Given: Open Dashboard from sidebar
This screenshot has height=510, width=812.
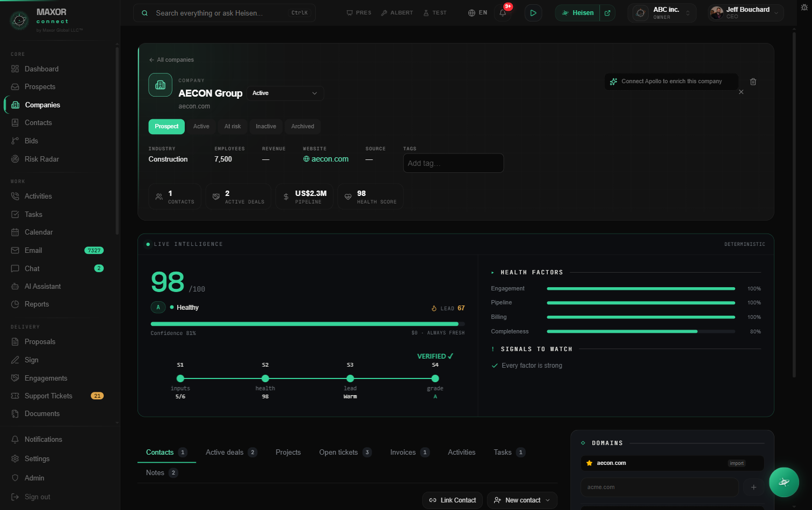Looking at the screenshot, I should [41, 69].
